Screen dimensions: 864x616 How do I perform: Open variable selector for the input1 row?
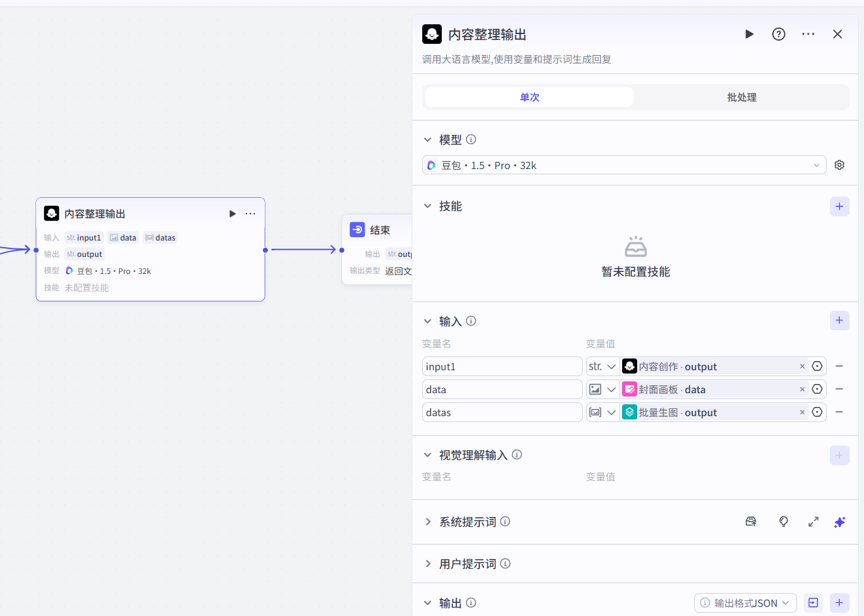click(817, 366)
